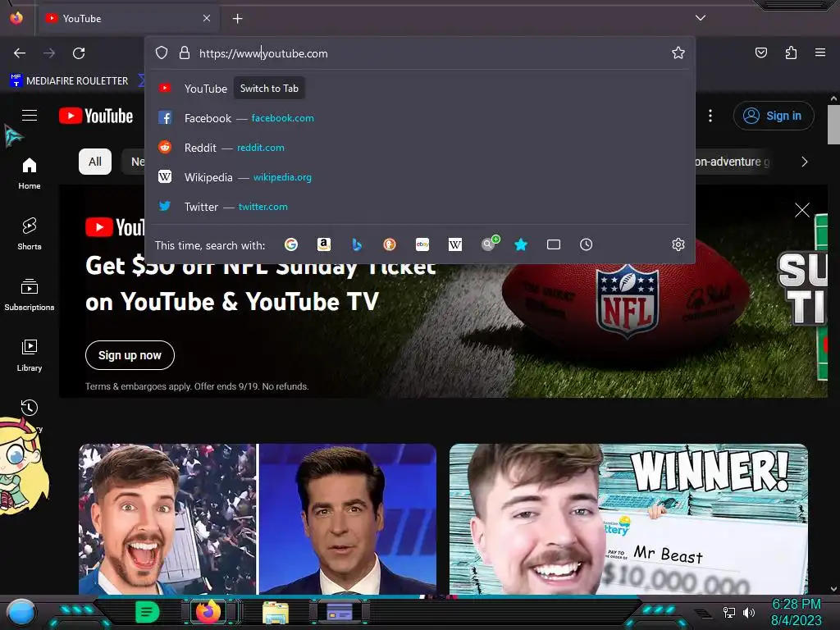Click Switch to Tab button
This screenshot has height=630, width=840.
[269, 89]
